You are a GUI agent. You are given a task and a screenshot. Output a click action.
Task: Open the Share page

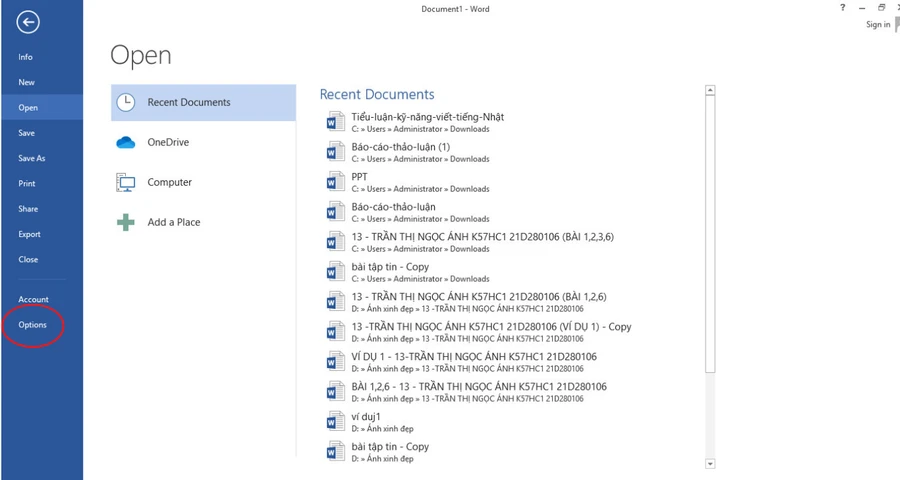coord(42,208)
